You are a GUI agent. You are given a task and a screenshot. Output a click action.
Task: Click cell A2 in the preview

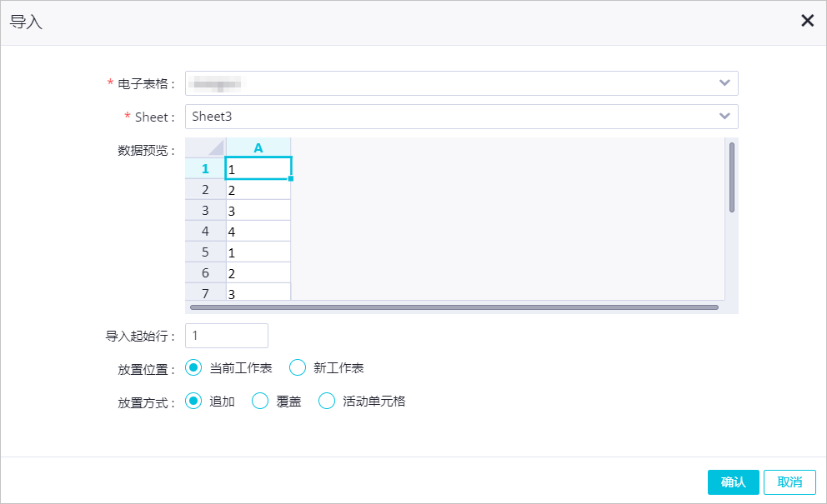(258, 189)
